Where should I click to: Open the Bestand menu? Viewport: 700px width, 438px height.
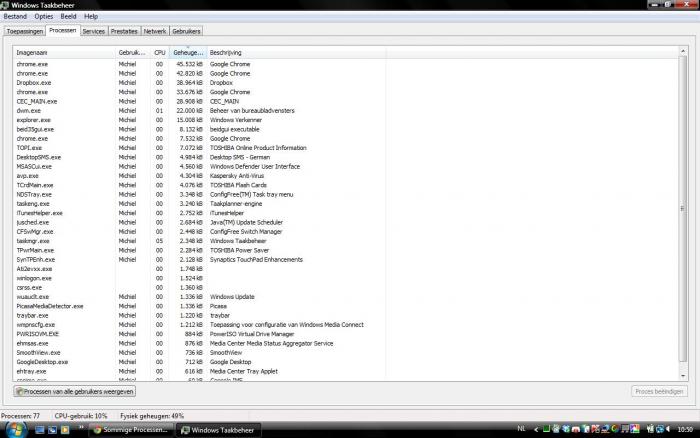click(15, 17)
